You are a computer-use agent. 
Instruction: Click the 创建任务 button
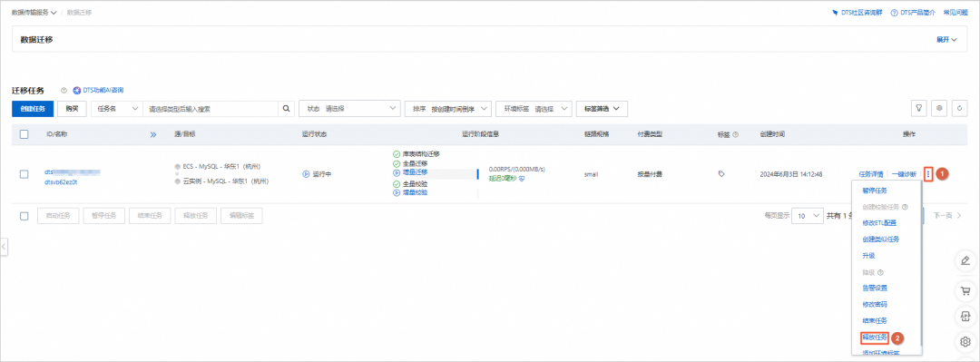pos(33,108)
